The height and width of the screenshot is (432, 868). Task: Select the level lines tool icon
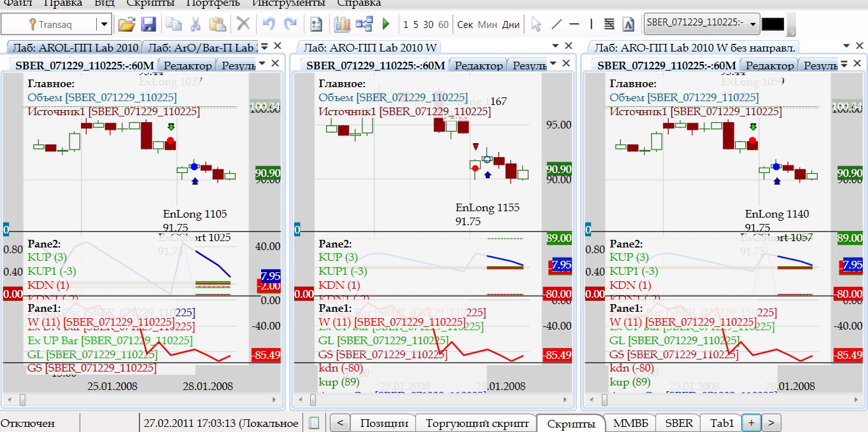(x=609, y=25)
